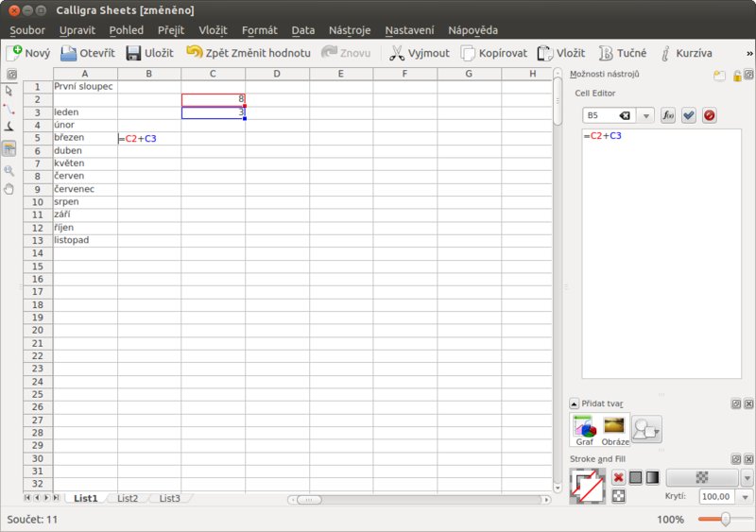Open the fill color dropdown arrow
Screen dimensions: 756x532
coord(747,478)
